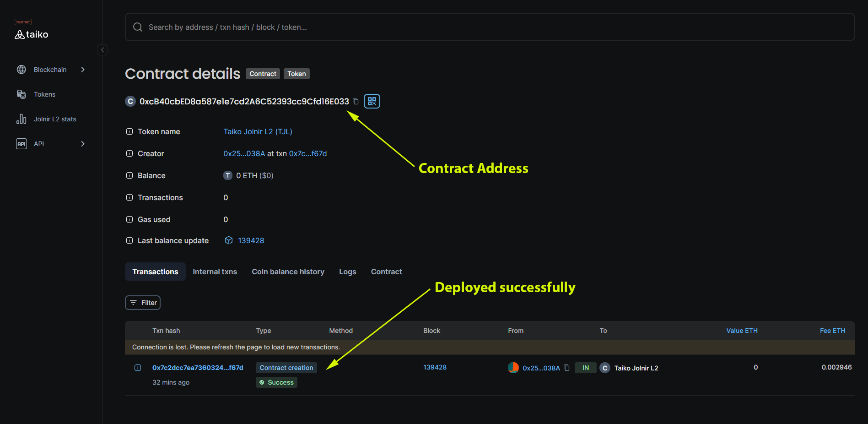Open the Blockchain globe icon menu

pos(22,70)
